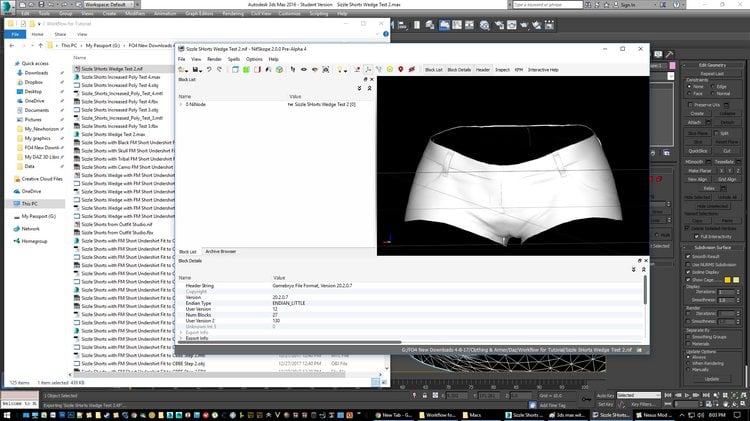Viewport: 750px width, 421px height.
Task: Toggle the axes display icon in NifSkope
Action: [x=368, y=70]
